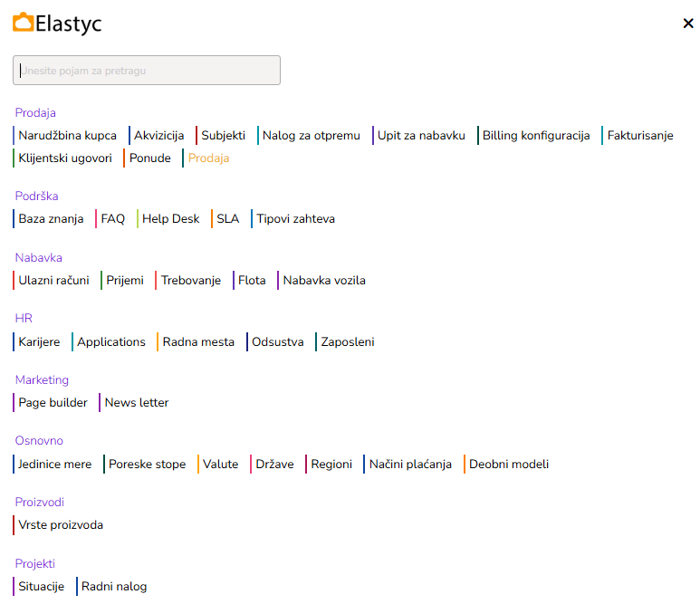Open Klijentski ugovori page
The width and height of the screenshot is (700, 604).
click(x=65, y=158)
